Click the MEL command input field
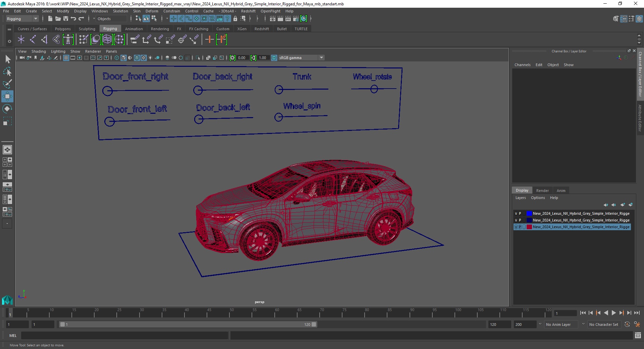The width and height of the screenshot is (644, 349). pos(124,335)
